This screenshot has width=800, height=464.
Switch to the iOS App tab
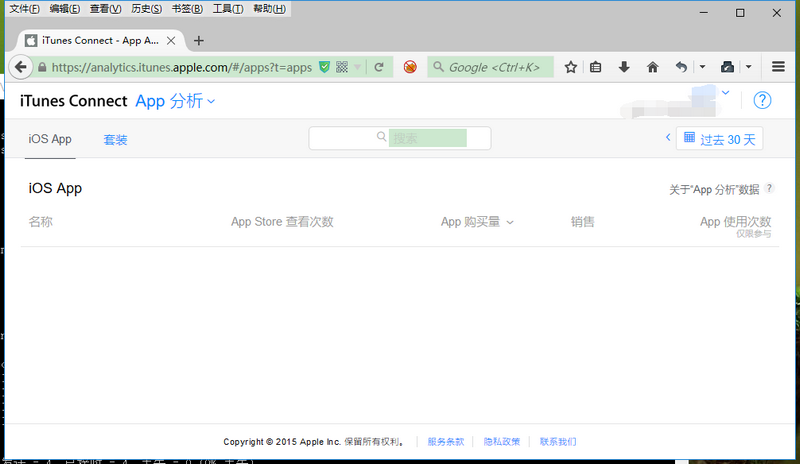[x=50, y=139]
